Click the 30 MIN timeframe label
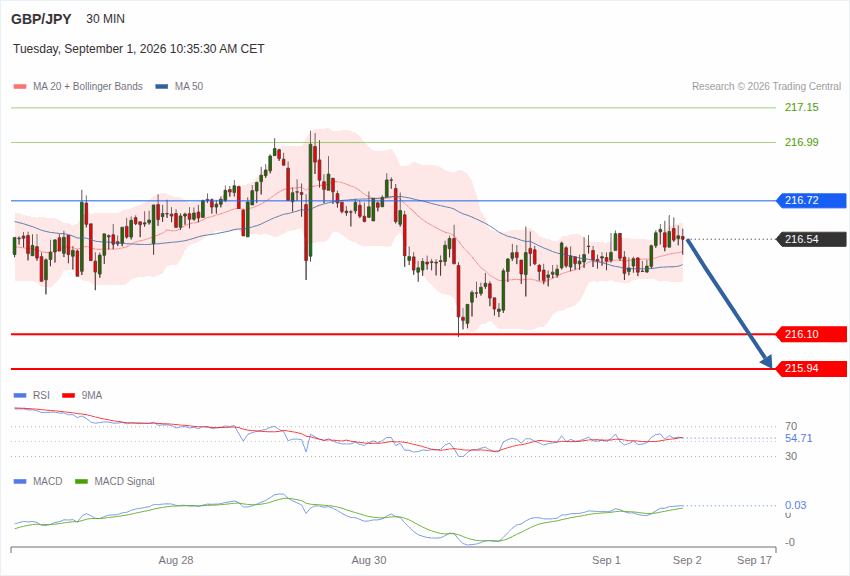The image size is (850, 576). pyautogui.click(x=105, y=19)
